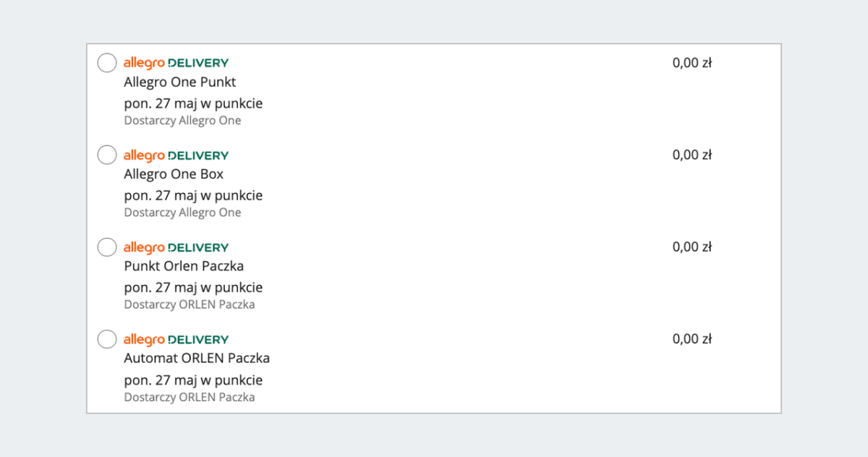
Task: Click the "Allegro One Box" delivery label
Action: tap(174, 174)
